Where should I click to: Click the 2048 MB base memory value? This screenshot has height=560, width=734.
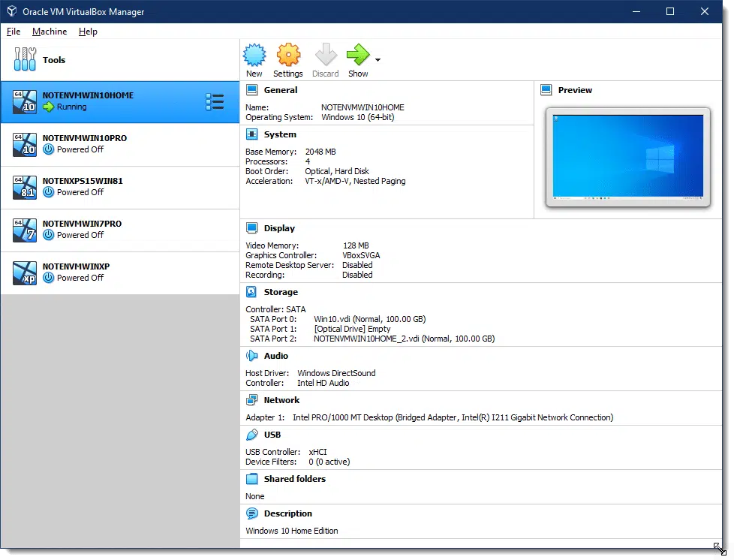[320, 152]
